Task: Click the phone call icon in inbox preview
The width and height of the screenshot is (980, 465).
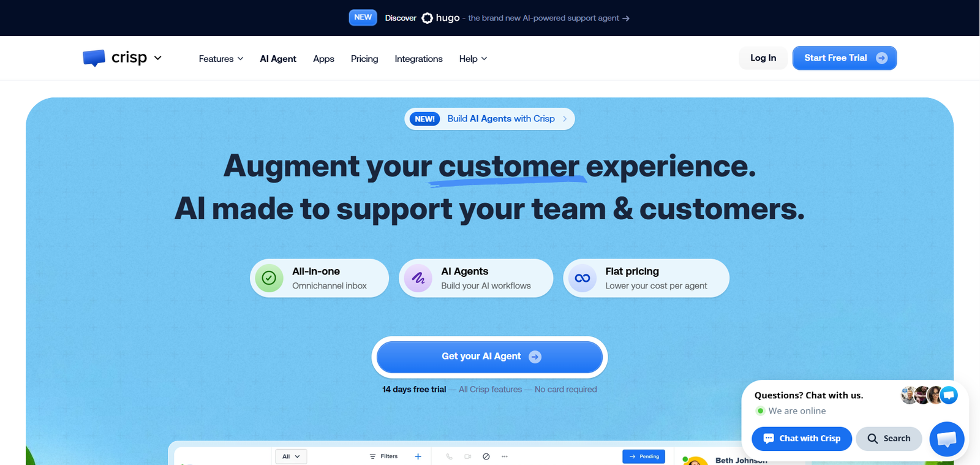Action: point(449,456)
